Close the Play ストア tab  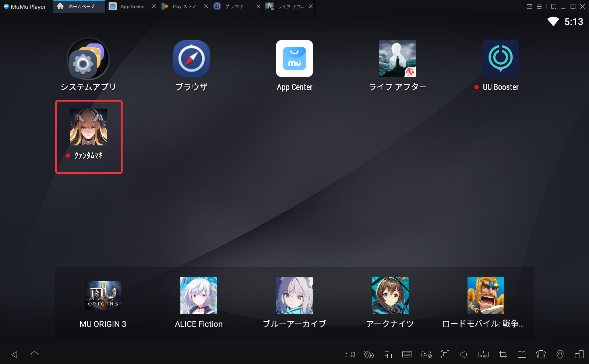(206, 6)
